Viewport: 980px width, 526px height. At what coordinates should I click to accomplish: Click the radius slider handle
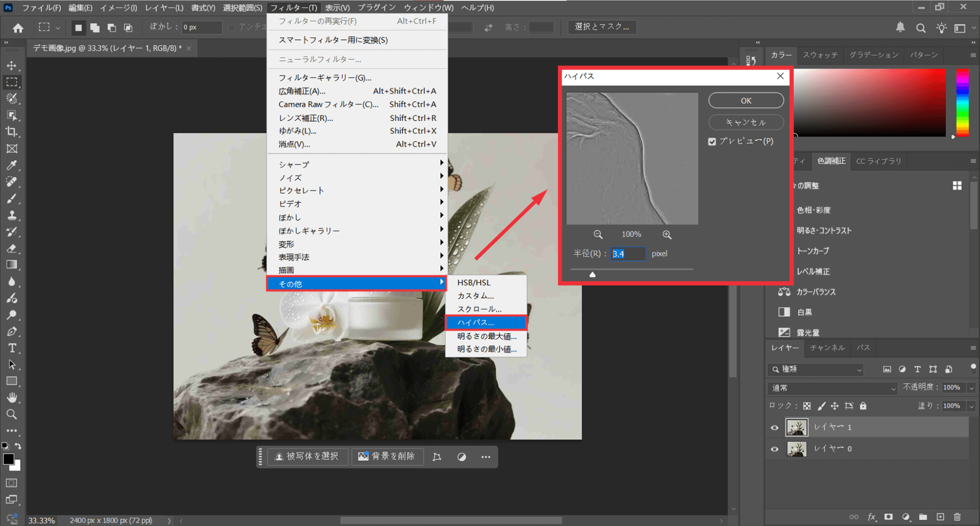click(592, 274)
